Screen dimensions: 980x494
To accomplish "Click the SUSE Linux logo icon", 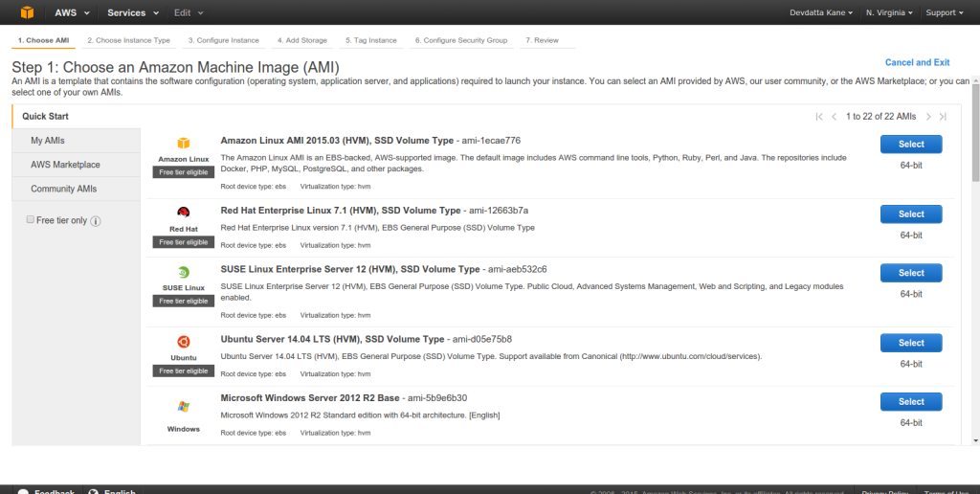I will tap(183, 271).
